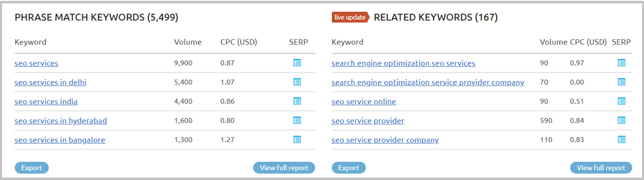Export the phrase match keywords list

[x=32, y=168]
